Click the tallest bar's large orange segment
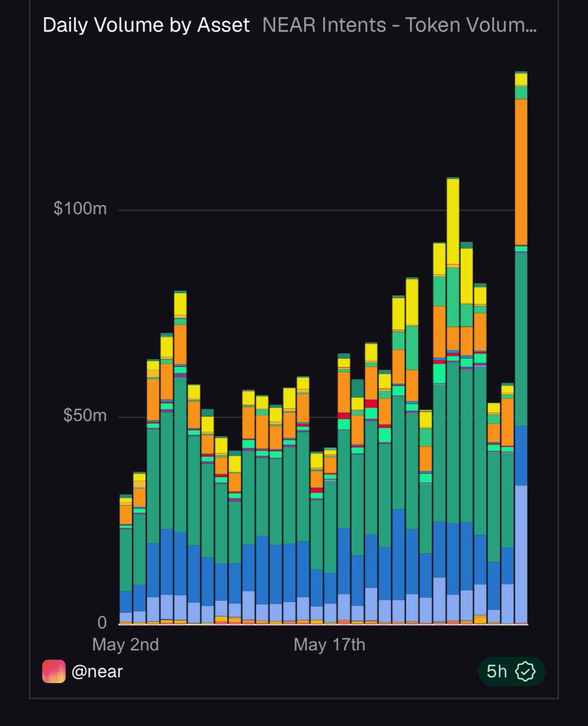Viewport: 588px width, 726px height. [521, 172]
